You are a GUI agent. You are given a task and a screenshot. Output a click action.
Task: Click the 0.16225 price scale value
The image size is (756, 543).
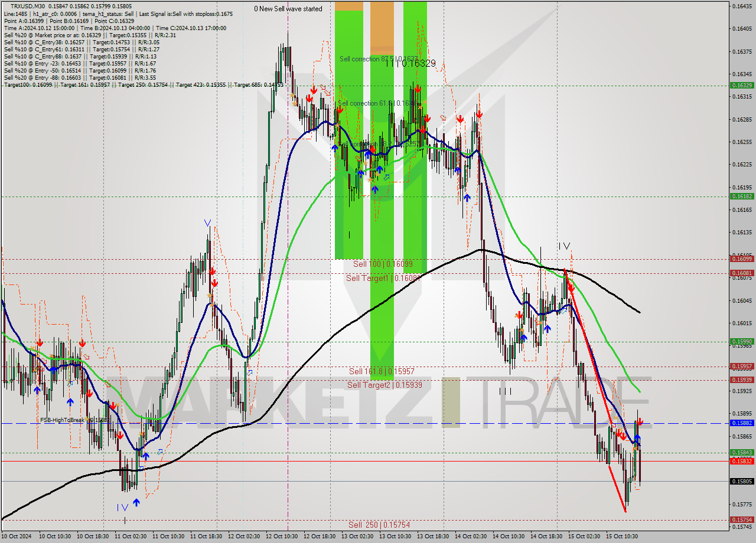(742, 165)
